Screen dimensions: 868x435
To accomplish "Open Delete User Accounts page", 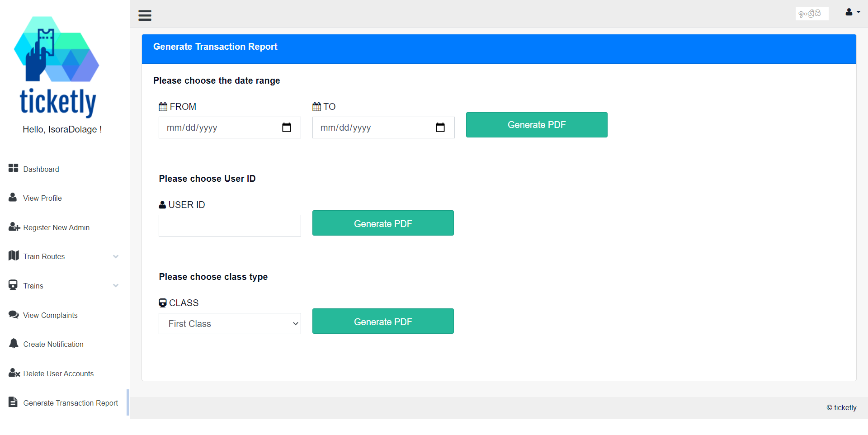I will pos(58,374).
